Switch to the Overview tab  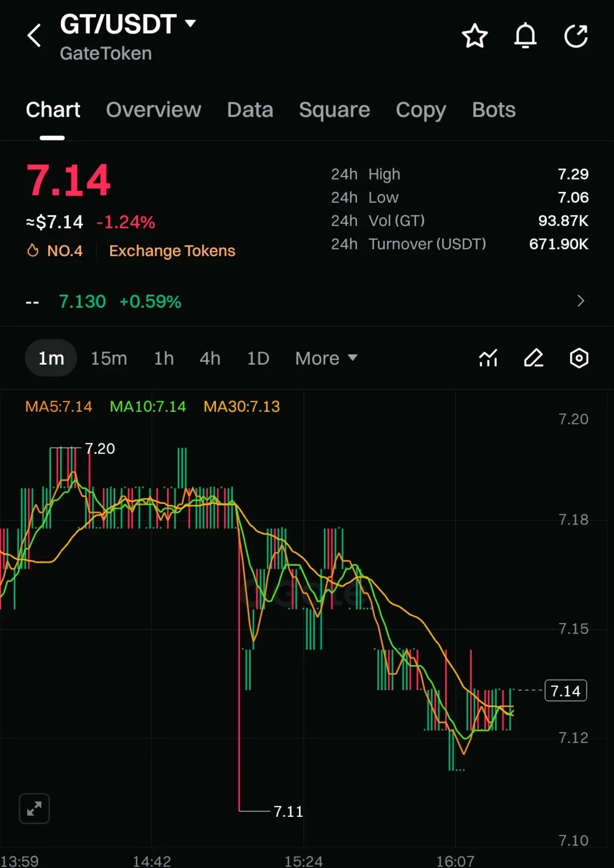pyautogui.click(x=153, y=110)
